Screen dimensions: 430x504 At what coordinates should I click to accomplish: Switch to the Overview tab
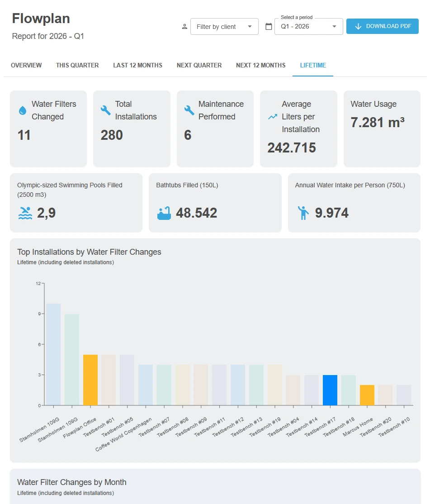click(26, 65)
